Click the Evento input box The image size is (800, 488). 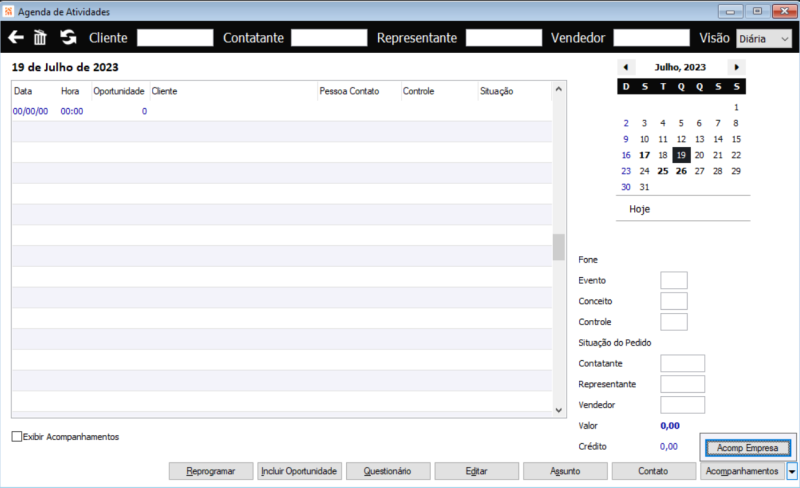pos(674,280)
